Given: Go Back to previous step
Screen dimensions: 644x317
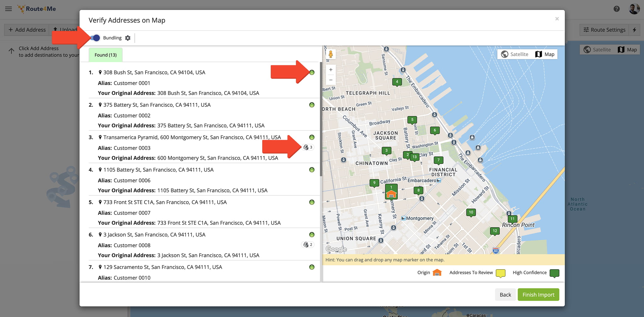Looking at the screenshot, I should [505, 295].
